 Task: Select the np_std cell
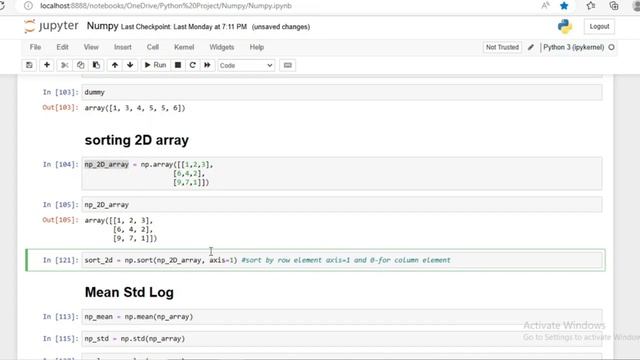coord(342,339)
